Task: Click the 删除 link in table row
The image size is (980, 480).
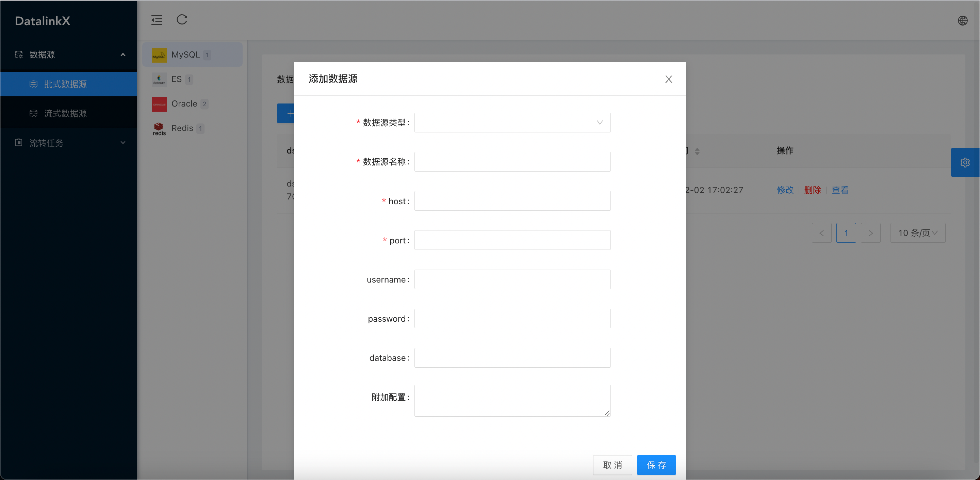Action: pos(812,190)
